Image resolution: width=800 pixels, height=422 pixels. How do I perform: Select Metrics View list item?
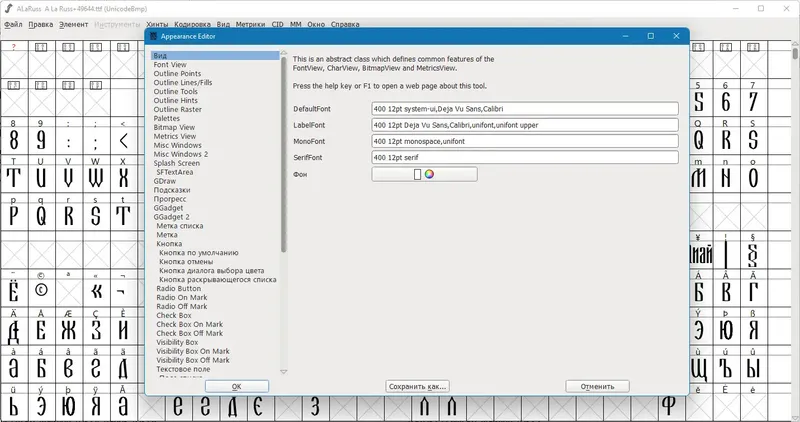(x=174, y=136)
